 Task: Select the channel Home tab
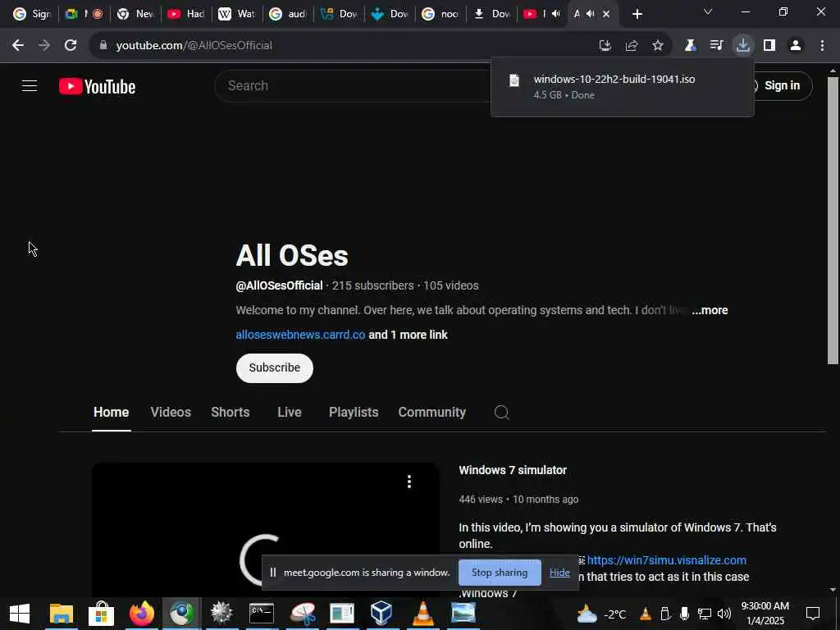pyautogui.click(x=111, y=412)
